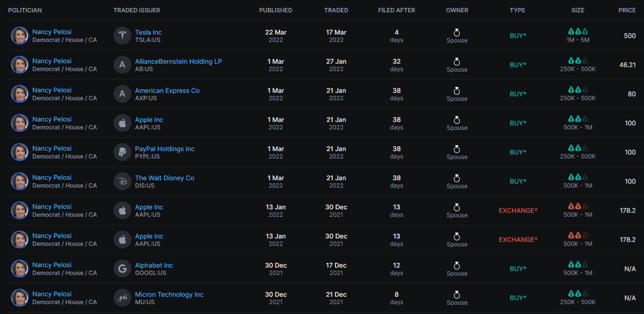
Task: Open The Walt Disney Co link
Action: click(164, 178)
